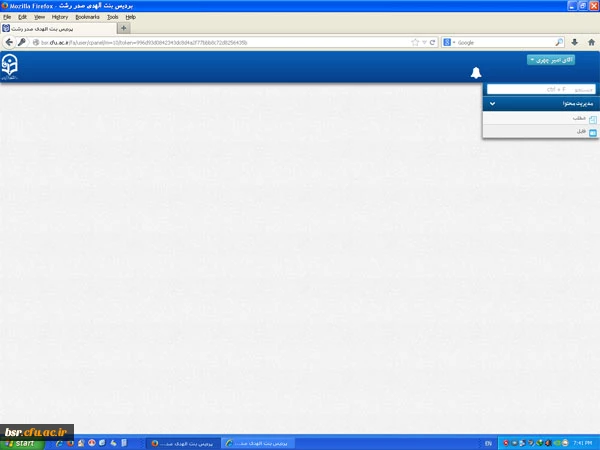Go to Firefox home page icon

tap(589, 43)
